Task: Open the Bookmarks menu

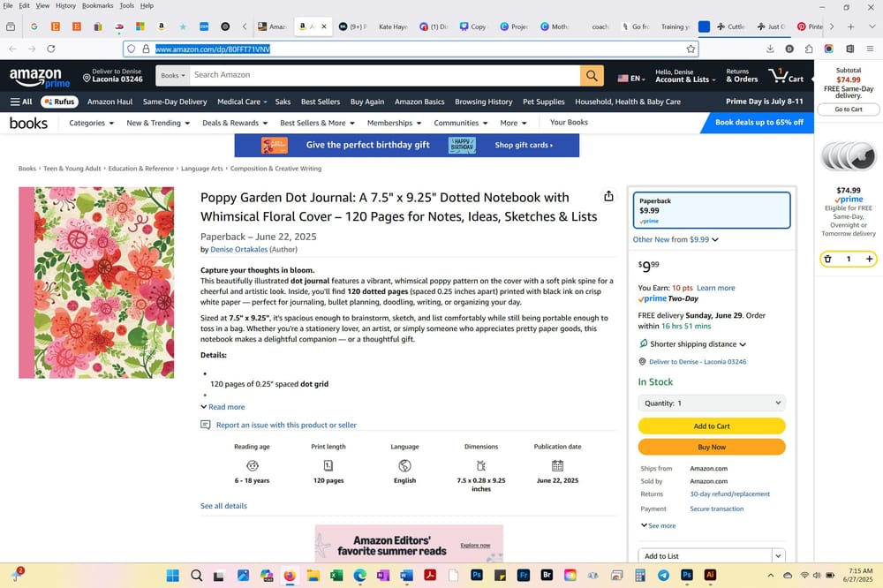Action: pyautogui.click(x=97, y=5)
